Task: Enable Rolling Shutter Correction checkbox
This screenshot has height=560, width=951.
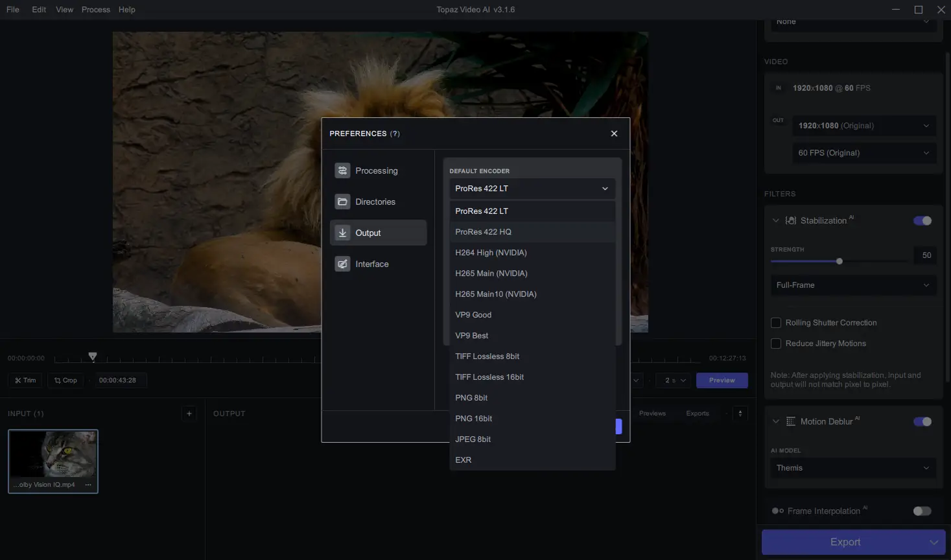Action: pyautogui.click(x=776, y=323)
